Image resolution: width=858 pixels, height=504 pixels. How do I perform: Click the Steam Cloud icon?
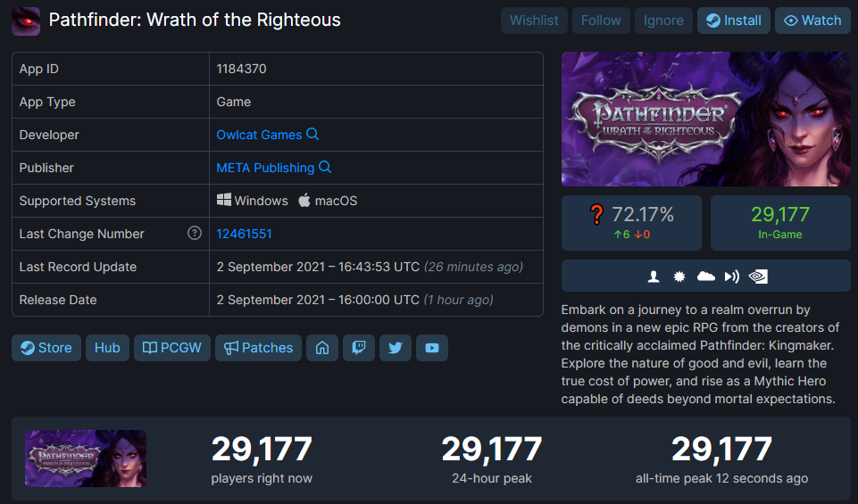[x=706, y=277]
